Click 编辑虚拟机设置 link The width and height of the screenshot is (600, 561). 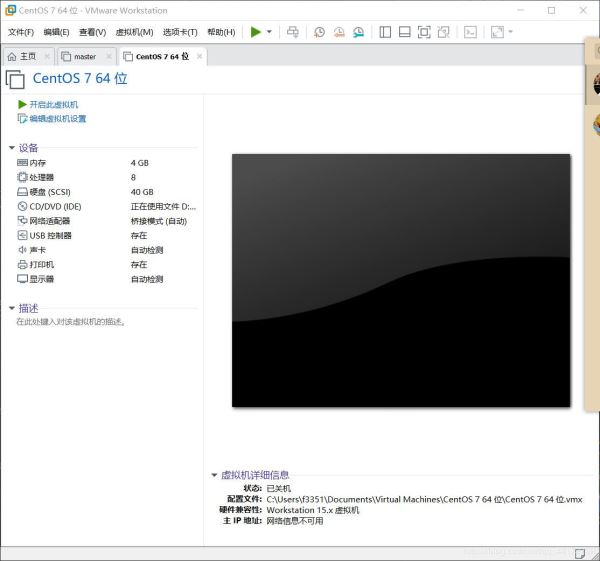[57, 119]
